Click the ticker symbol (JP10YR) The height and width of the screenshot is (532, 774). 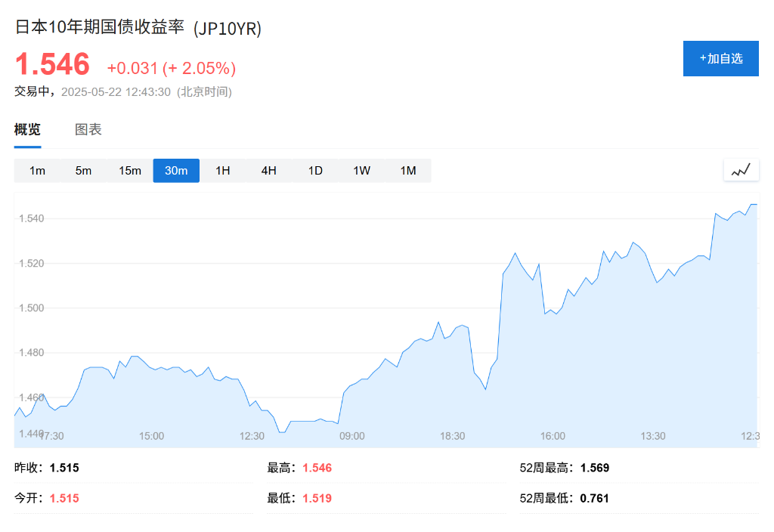tap(228, 29)
